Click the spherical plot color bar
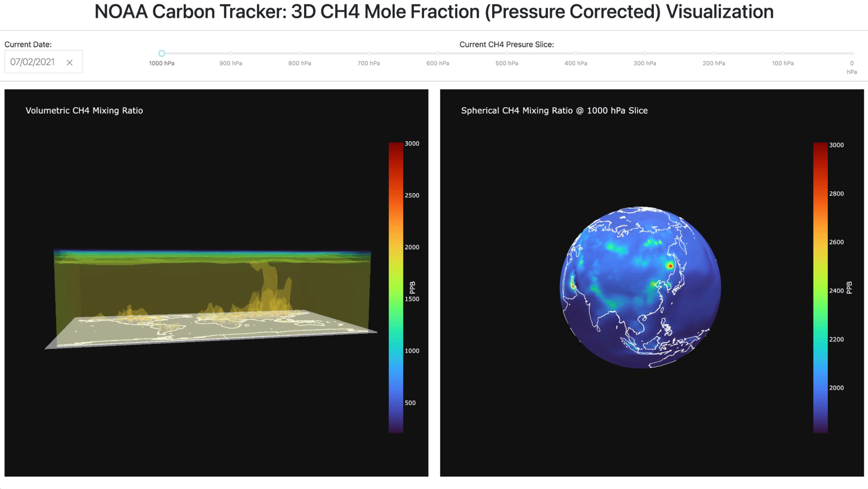 coord(820,288)
